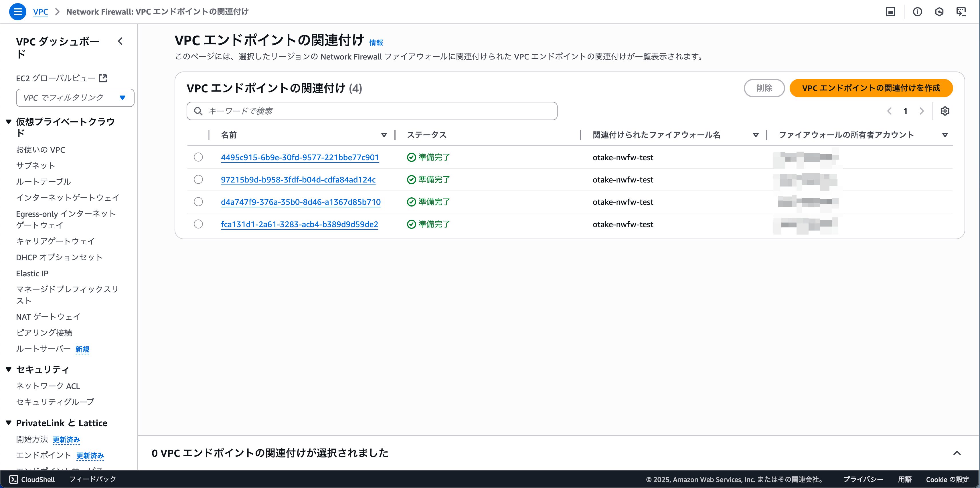This screenshot has width=980, height=488.
Task: Open link 97215b9d-b958-3fdf-b04d-cdfa84ad124c
Action: pyautogui.click(x=298, y=180)
